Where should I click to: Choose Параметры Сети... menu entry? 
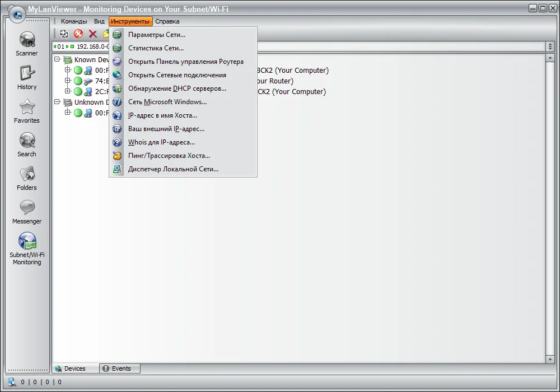pos(183,35)
